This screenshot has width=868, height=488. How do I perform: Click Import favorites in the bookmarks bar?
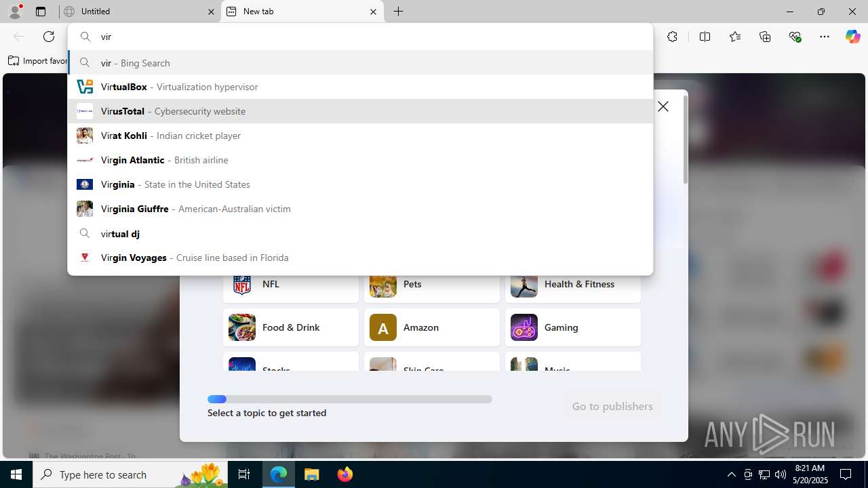[x=38, y=61]
